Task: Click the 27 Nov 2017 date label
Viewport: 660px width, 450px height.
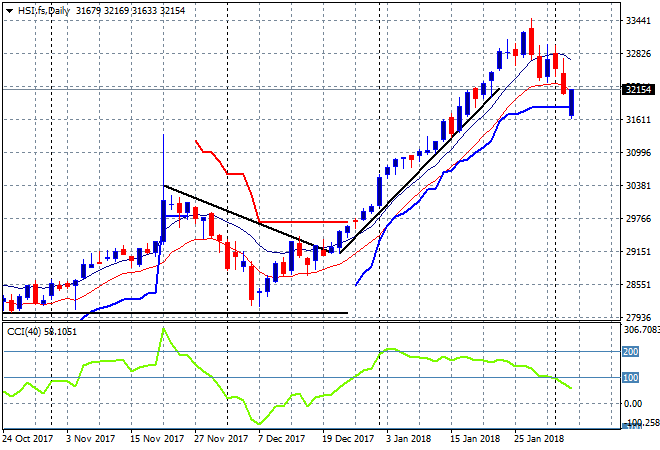Action: [x=221, y=439]
